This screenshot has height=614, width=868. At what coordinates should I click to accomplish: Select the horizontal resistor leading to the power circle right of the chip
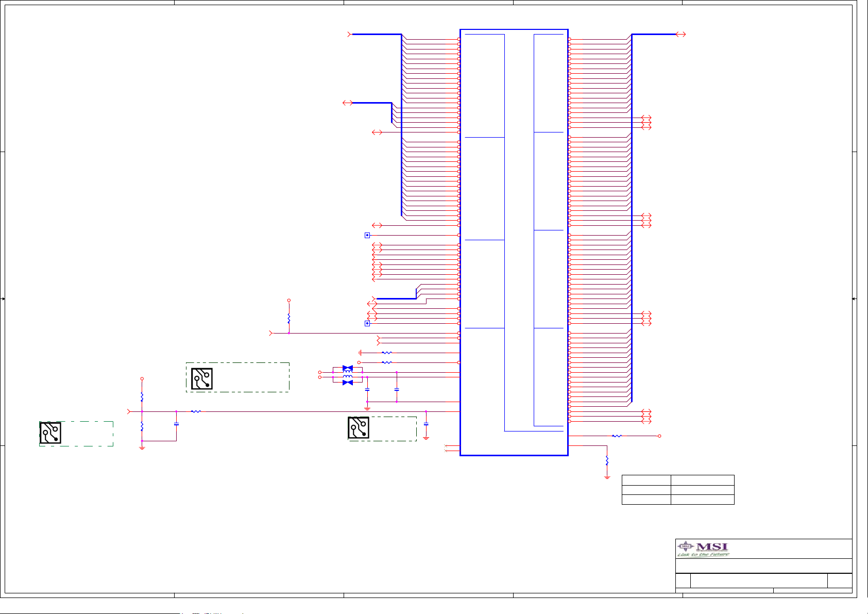[x=617, y=436]
